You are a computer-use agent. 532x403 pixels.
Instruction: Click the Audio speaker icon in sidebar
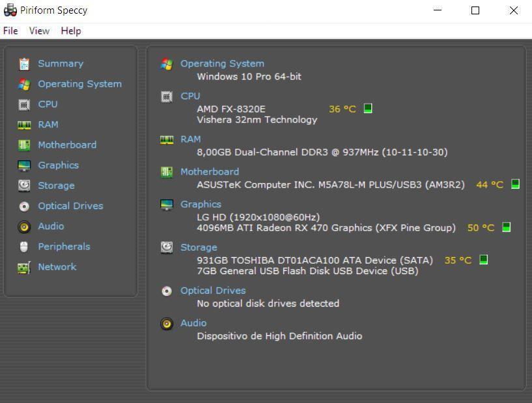pos(24,227)
